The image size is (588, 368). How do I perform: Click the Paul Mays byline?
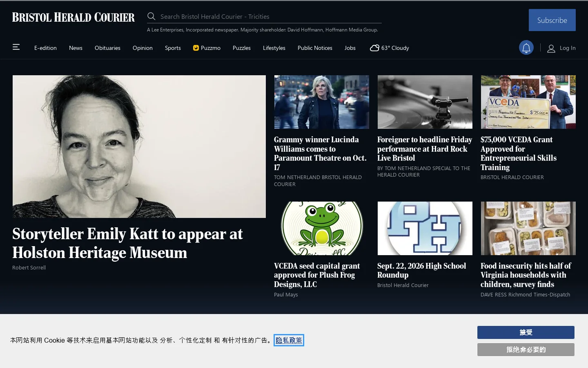pyautogui.click(x=286, y=294)
